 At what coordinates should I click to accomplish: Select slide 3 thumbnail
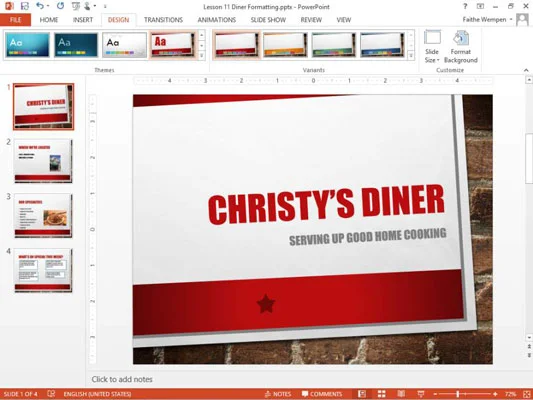tap(43, 215)
